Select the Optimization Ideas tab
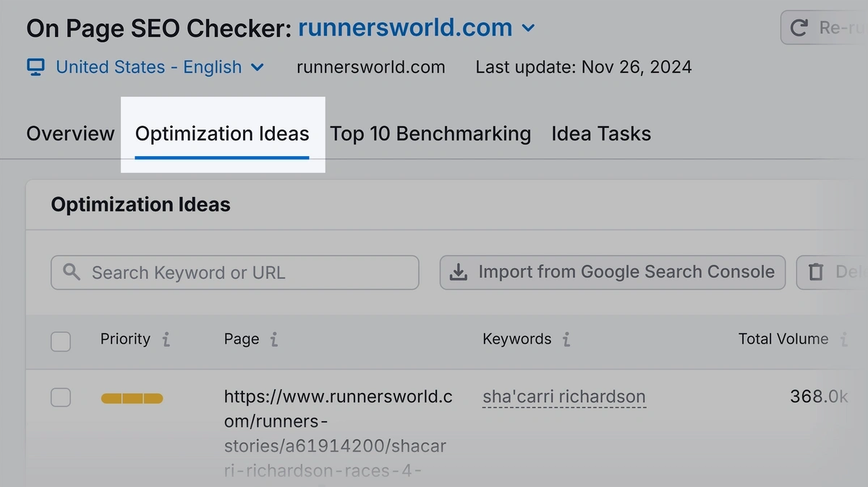Screen dimensions: 868x487 pos(222,134)
